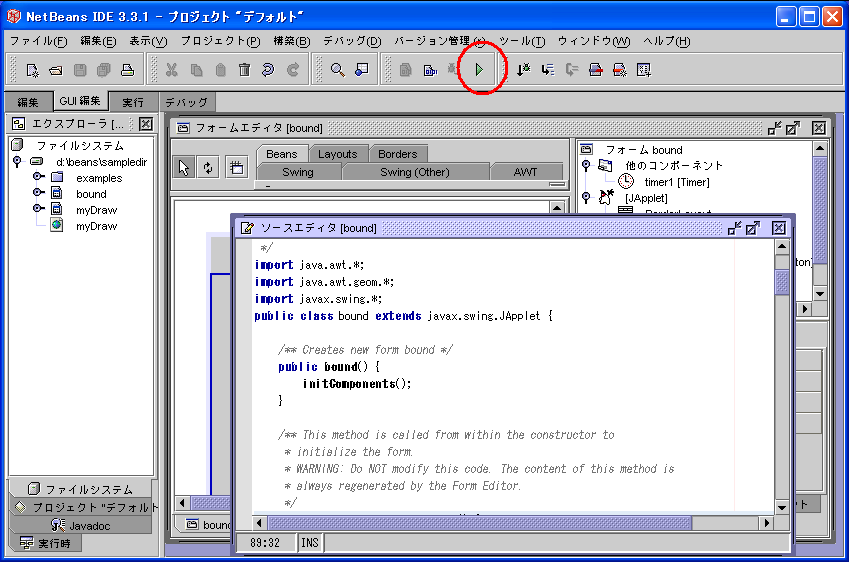Screen dimensions: 849x562
Task: Collapse the [JApplet] node in inspector
Action: pos(586,197)
